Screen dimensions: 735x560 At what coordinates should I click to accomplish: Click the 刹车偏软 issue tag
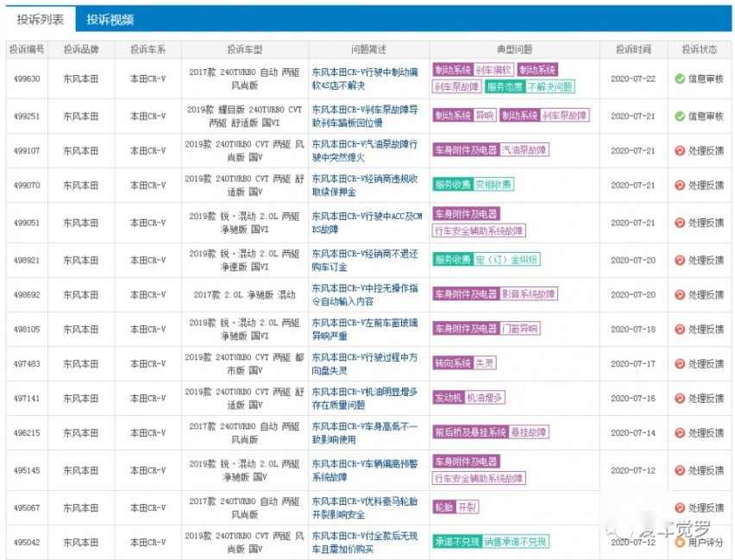[x=493, y=70]
